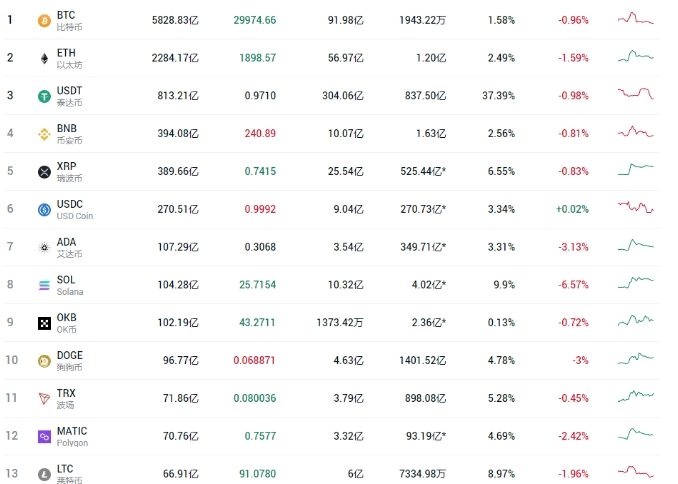678x484 pixels.
Task: Open the SOL coin name link
Action: (66, 280)
